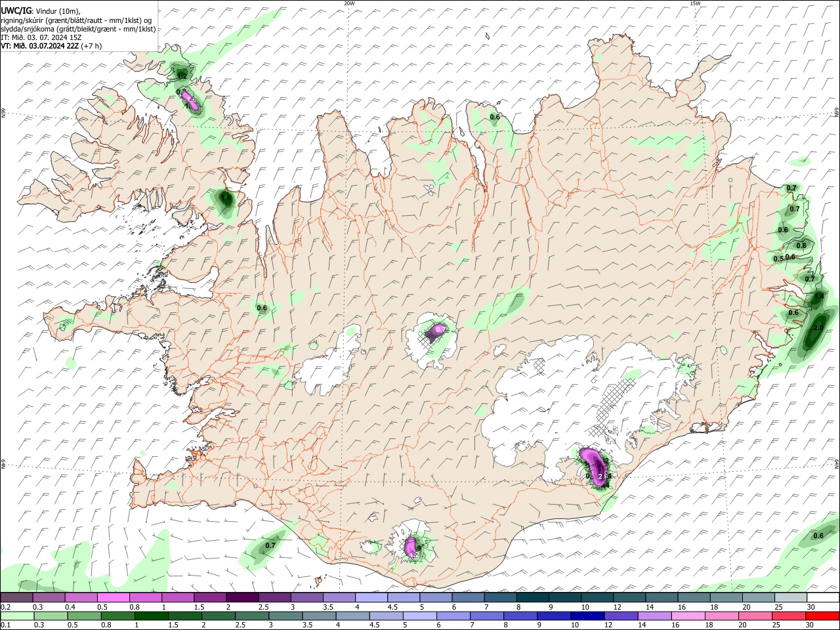The image size is (840, 630).
Task: Choose the dark teal swatch between 8 and 9, upper row
Action: point(532,597)
